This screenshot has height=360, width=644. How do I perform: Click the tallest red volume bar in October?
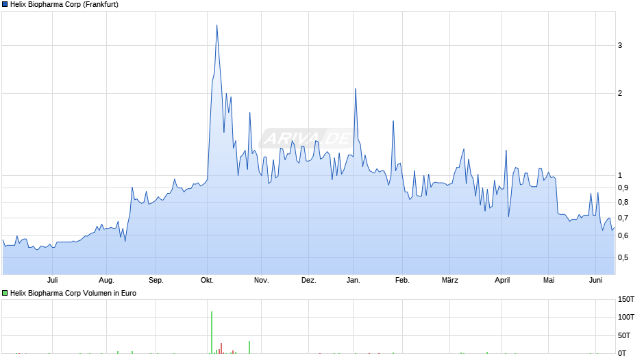221,348
